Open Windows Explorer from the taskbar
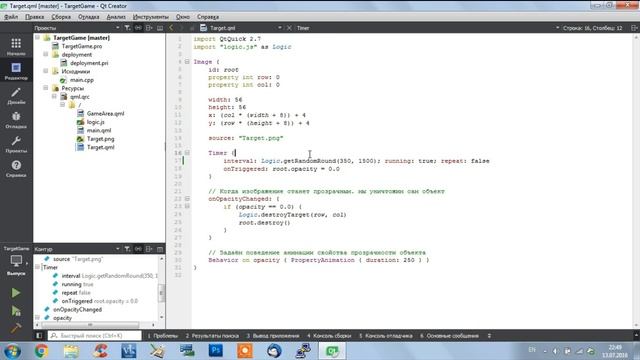Screen dimensions: 640x360 [x=71, y=351]
